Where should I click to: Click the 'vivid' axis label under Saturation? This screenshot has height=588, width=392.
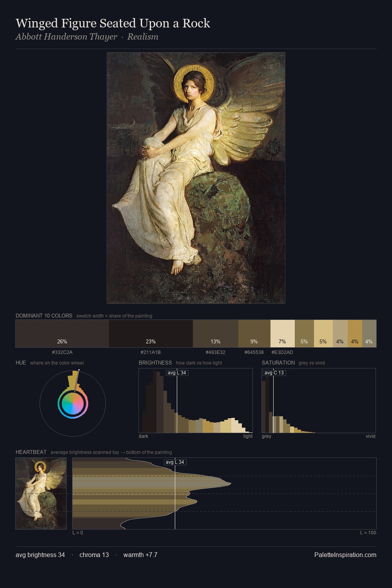tap(370, 436)
